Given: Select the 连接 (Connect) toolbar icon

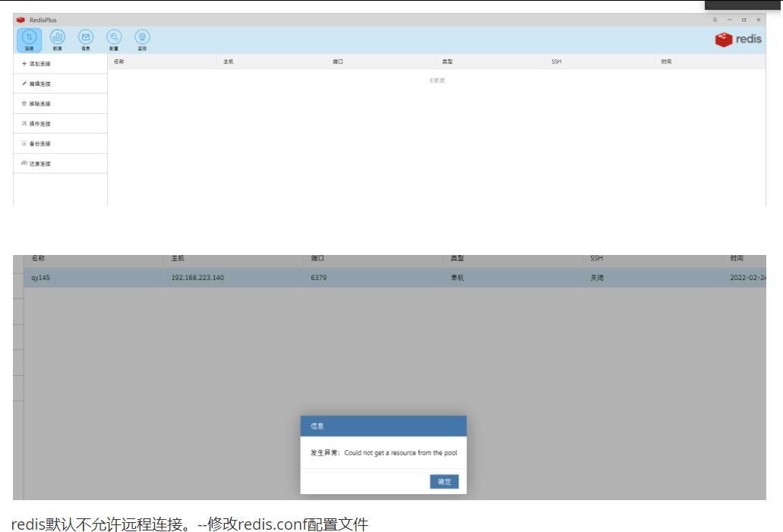Looking at the screenshot, I should (30, 40).
